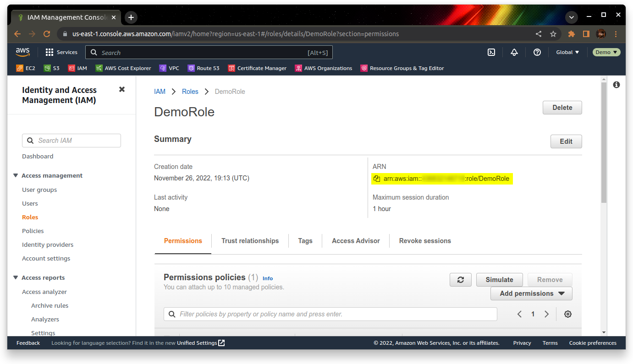Open policies table settings gear
633x364 pixels.
568,314
